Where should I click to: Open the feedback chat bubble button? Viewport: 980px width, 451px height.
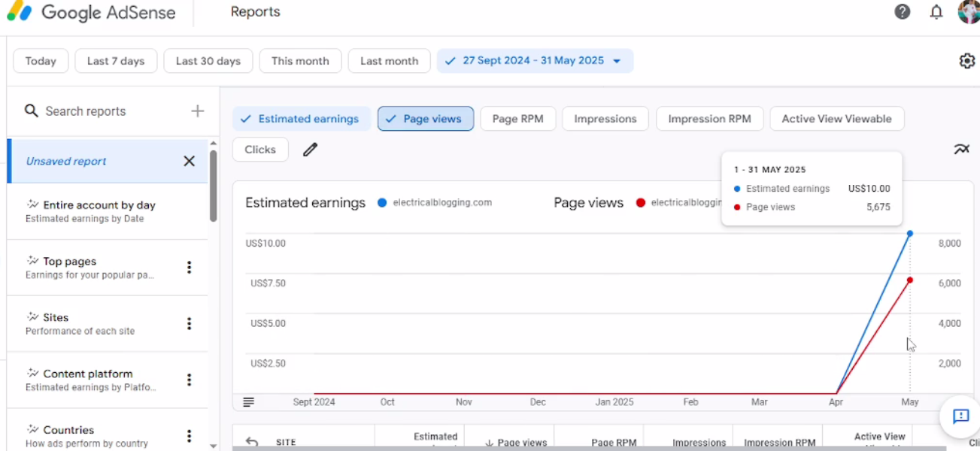coord(960,416)
